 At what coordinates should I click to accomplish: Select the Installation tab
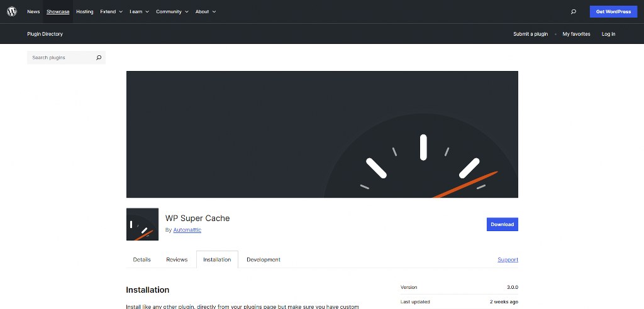(217, 260)
